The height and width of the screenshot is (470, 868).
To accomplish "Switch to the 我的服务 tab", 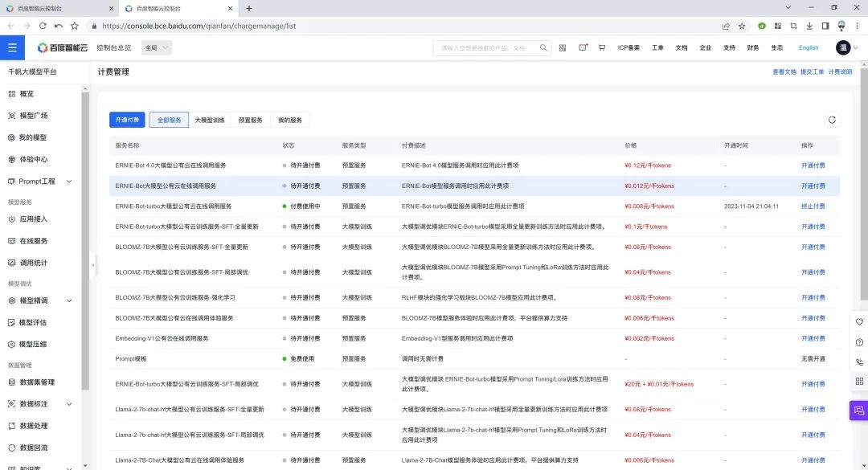I will (x=290, y=121).
